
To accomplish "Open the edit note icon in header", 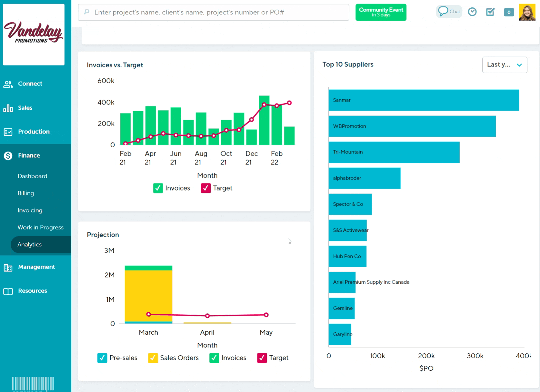I will click(x=490, y=12).
